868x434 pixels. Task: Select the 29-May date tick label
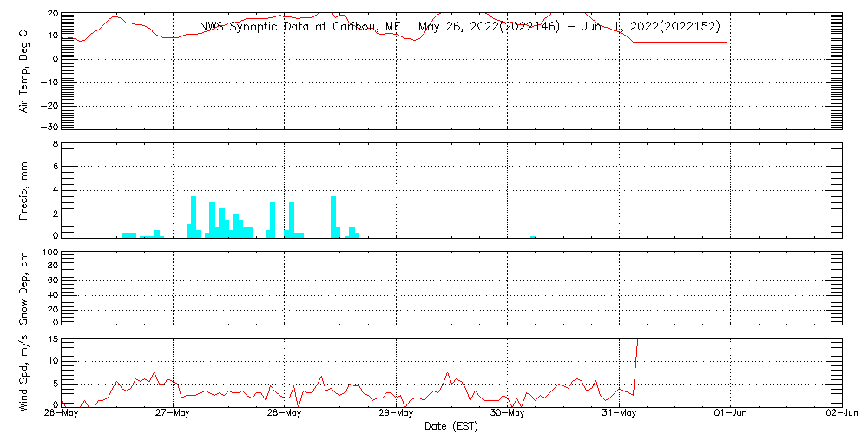[397, 414]
